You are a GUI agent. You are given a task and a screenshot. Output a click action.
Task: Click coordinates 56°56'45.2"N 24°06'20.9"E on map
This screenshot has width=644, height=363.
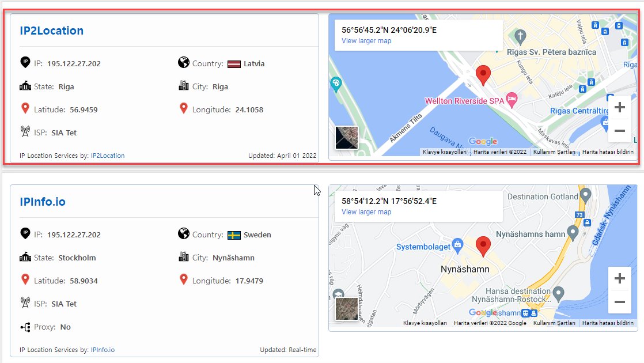click(x=389, y=30)
